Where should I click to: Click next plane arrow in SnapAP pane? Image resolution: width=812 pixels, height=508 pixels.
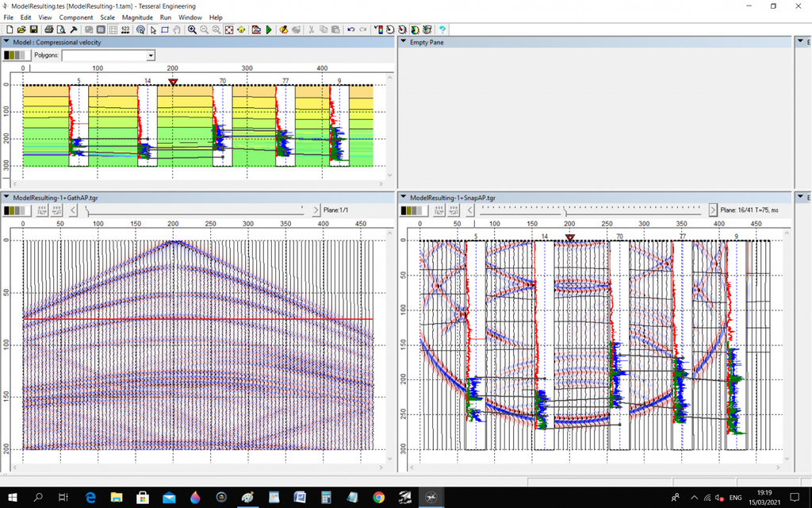[x=713, y=210]
